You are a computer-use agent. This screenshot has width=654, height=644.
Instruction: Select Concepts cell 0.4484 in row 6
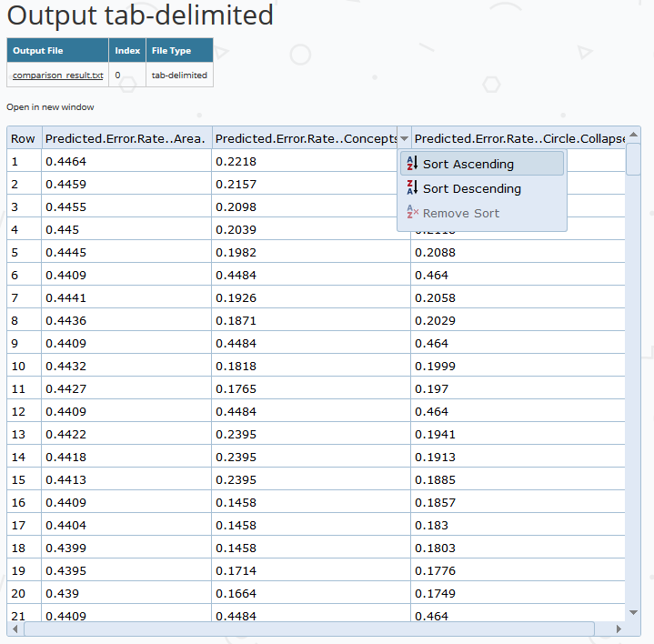pyautogui.click(x=311, y=275)
